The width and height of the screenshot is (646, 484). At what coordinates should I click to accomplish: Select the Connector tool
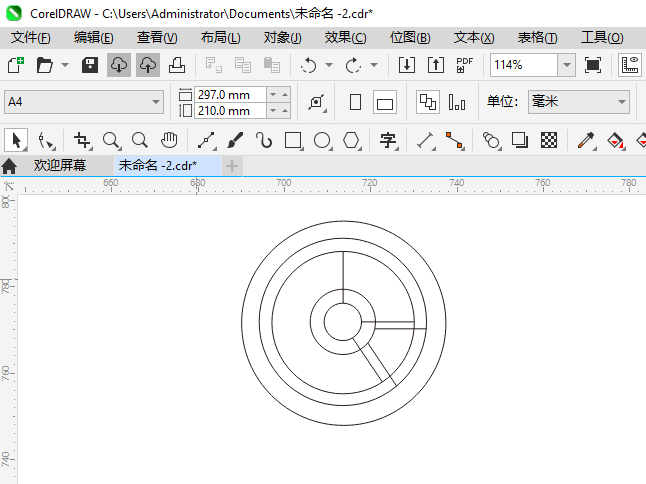(x=455, y=140)
